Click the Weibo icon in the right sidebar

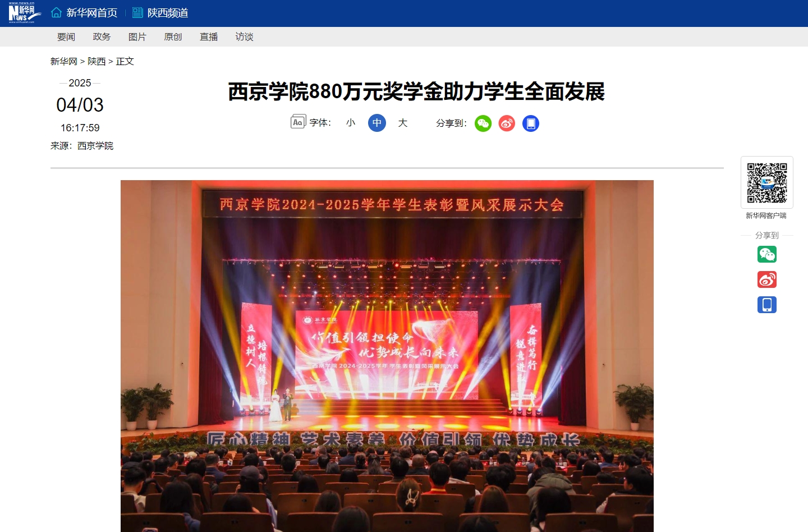click(x=767, y=279)
